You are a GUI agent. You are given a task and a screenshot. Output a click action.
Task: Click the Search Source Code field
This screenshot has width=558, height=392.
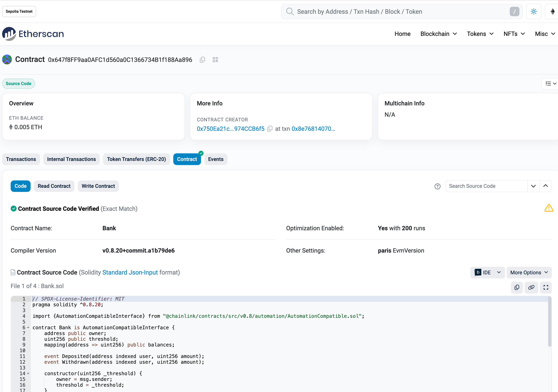tap(486, 186)
